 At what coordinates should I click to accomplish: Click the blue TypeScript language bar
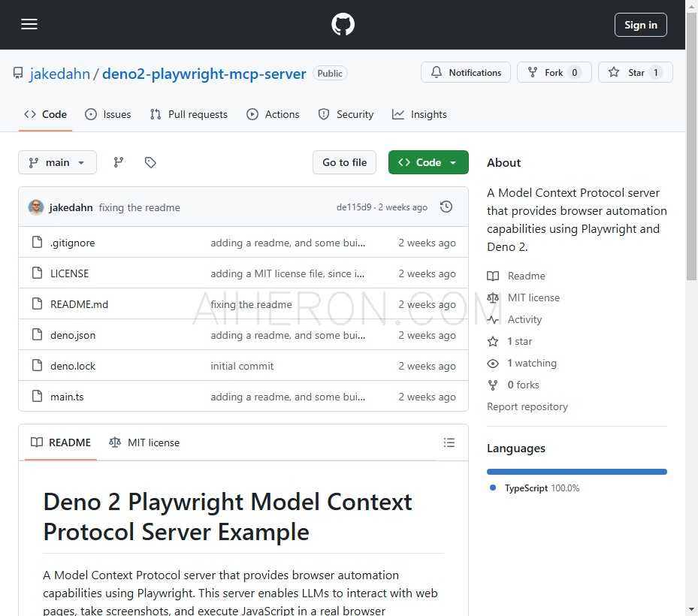pyautogui.click(x=577, y=472)
